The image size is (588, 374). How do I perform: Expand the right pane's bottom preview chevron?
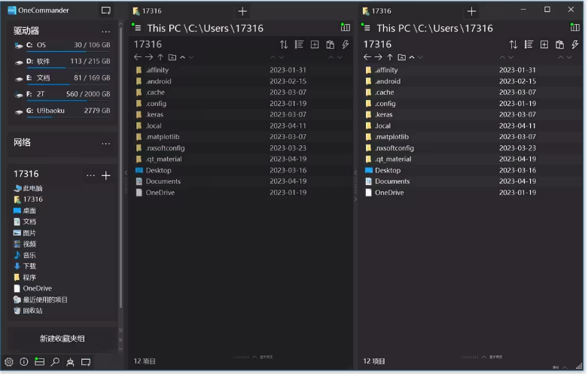[x=484, y=357]
